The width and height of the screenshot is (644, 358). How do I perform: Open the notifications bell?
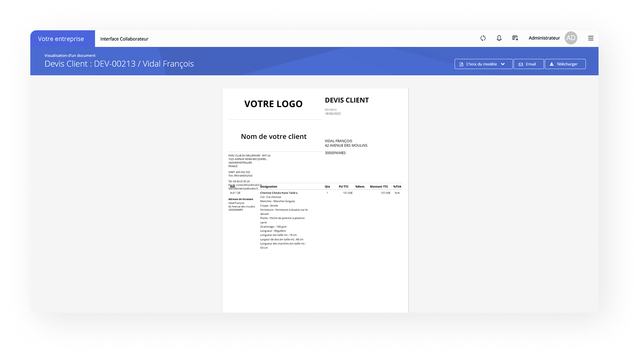pos(499,38)
